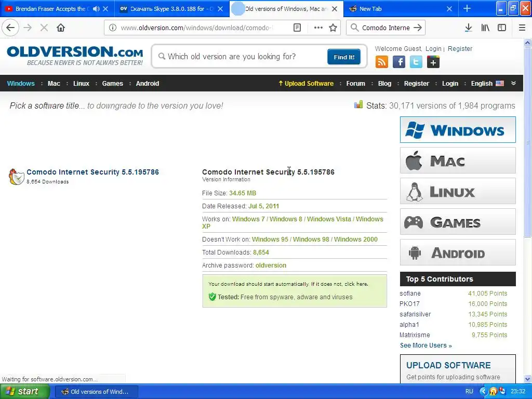Click the Upload Software link
This screenshot has height=399, width=532.
tap(306, 84)
